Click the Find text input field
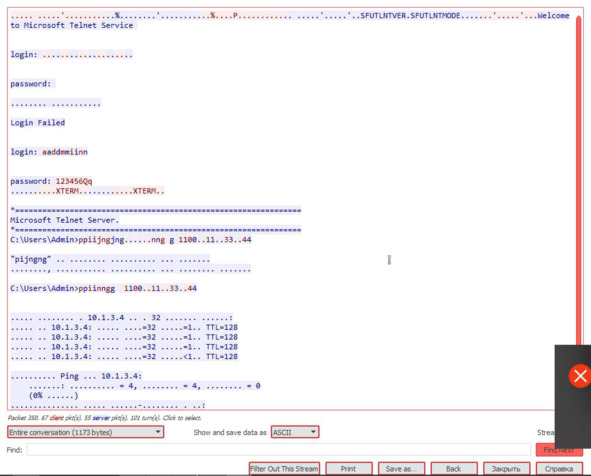 [x=279, y=450]
